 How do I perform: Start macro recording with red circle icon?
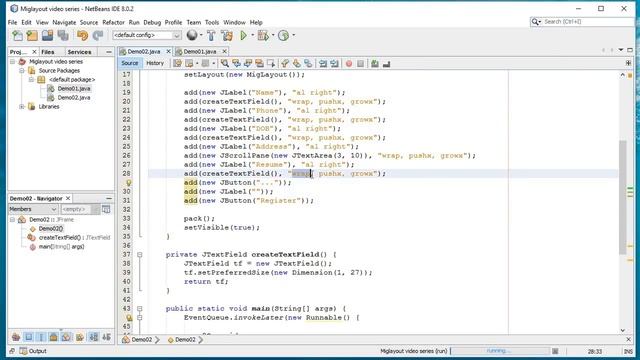(349, 63)
